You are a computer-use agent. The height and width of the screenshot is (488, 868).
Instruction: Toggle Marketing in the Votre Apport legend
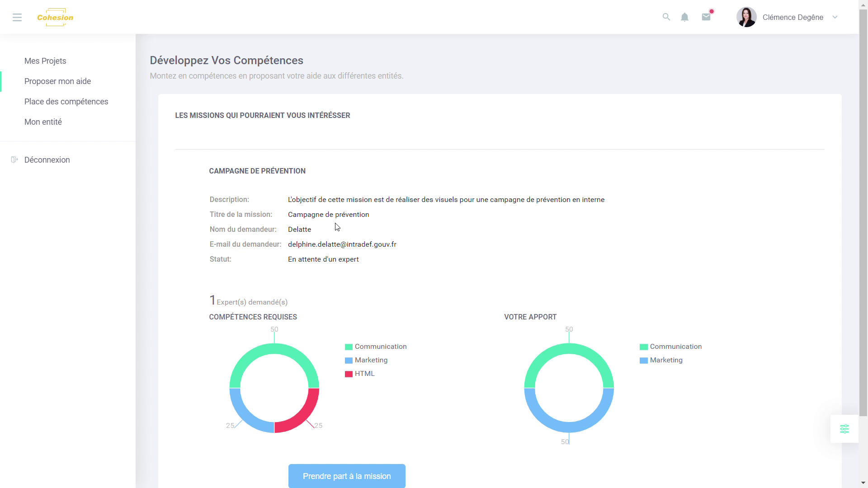coord(666,360)
